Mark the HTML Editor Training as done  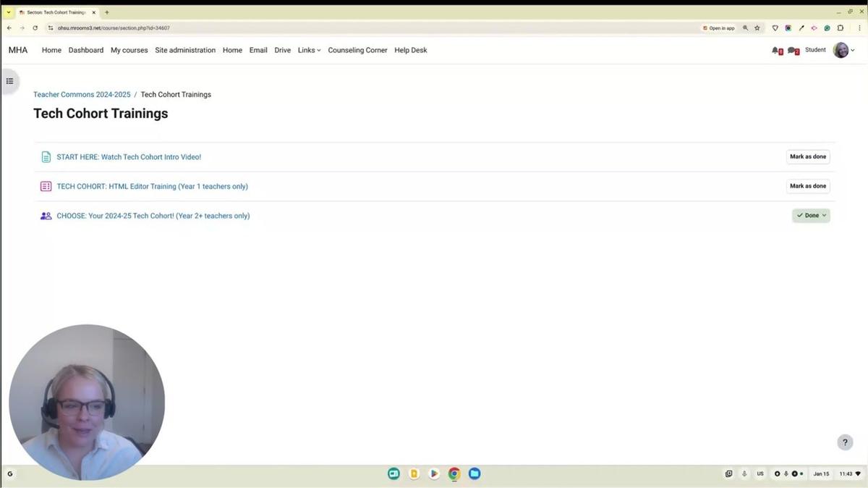click(807, 186)
